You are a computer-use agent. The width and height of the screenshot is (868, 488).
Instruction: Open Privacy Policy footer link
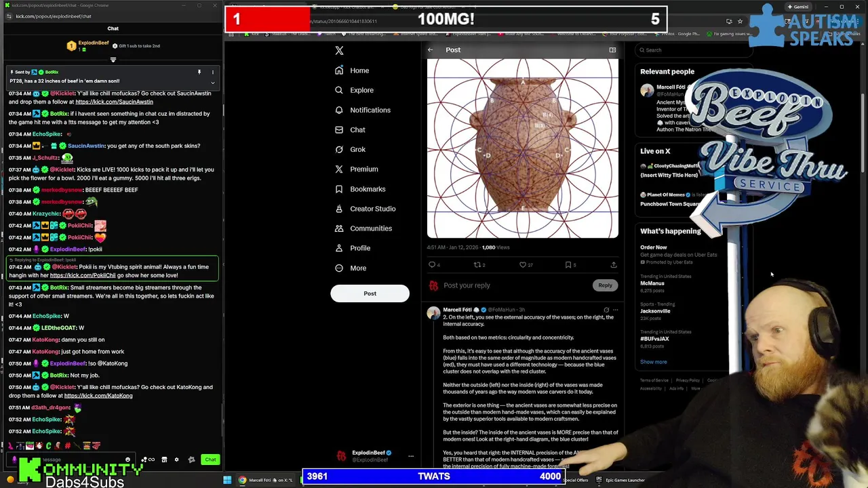tap(687, 380)
